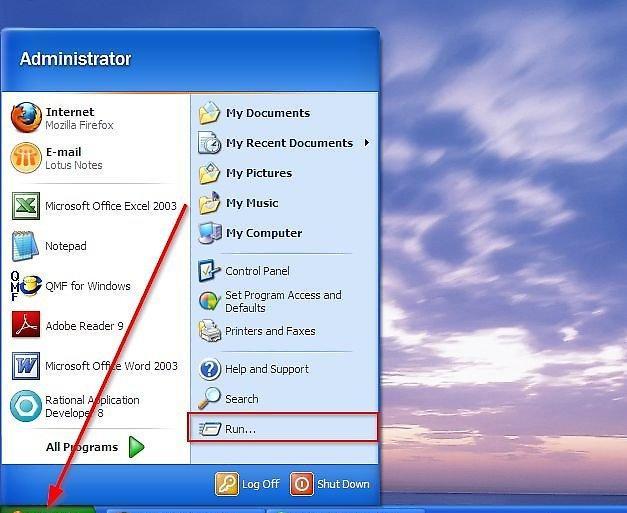The image size is (627, 513).
Task: Select the My Computer label
Action: click(x=264, y=233)
